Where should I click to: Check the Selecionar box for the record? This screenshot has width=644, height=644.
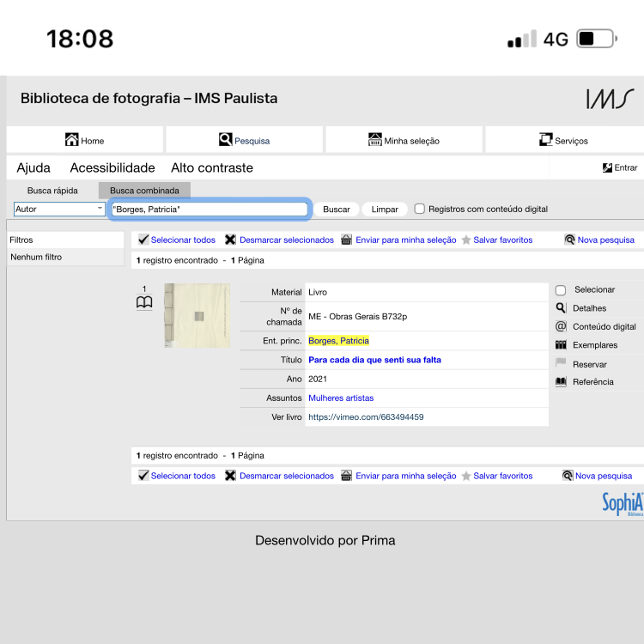pyautogui.click(x=561, y=290)
